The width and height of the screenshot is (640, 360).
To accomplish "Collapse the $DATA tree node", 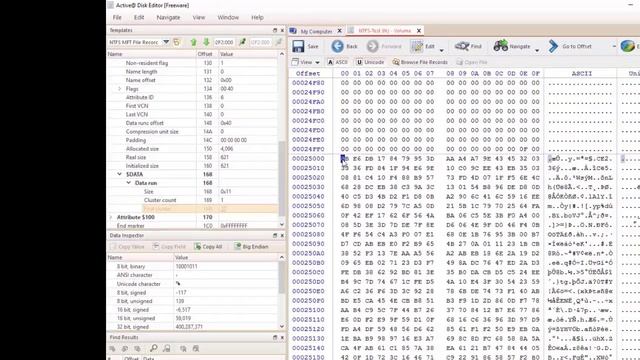I will pyautogui.click(x=120, y=174).
